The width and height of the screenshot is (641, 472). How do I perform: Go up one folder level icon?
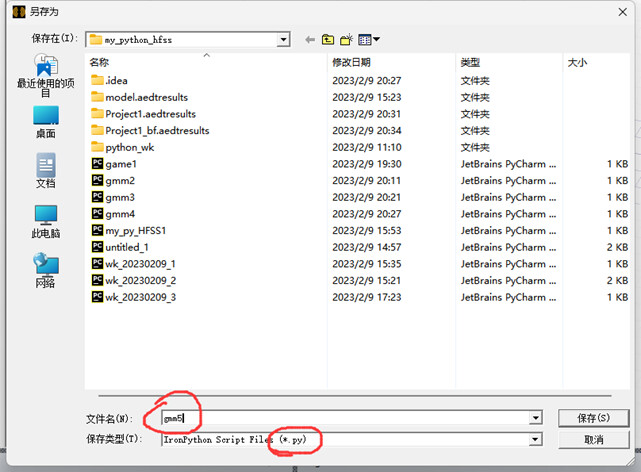[328, 40]
